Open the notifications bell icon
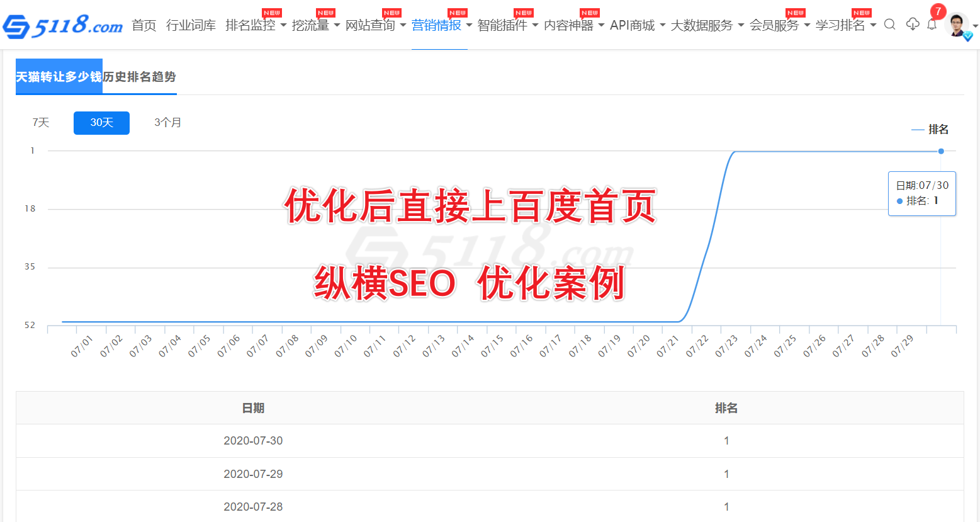This screenshot has width=980, height=522. click(932, 25)
